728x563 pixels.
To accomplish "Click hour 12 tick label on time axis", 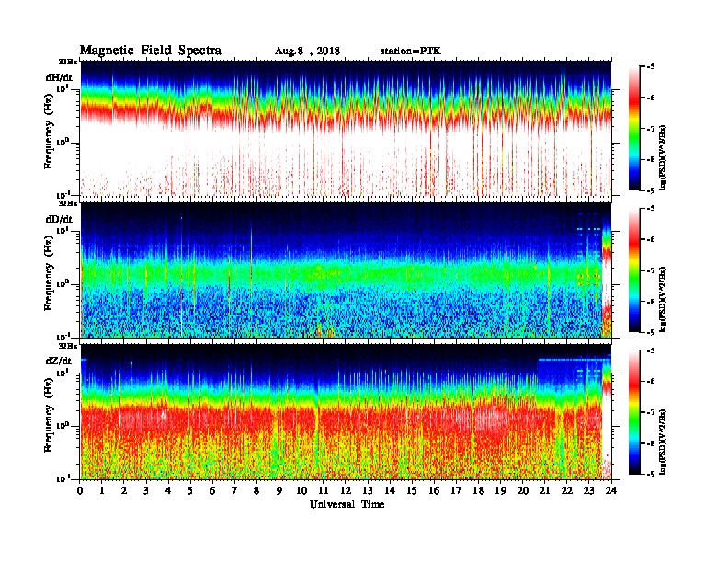I will (x=346, y=490).
